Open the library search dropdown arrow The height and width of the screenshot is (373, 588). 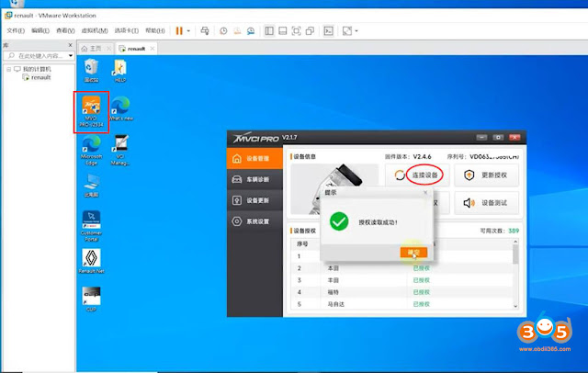click(x=71, y=55)
